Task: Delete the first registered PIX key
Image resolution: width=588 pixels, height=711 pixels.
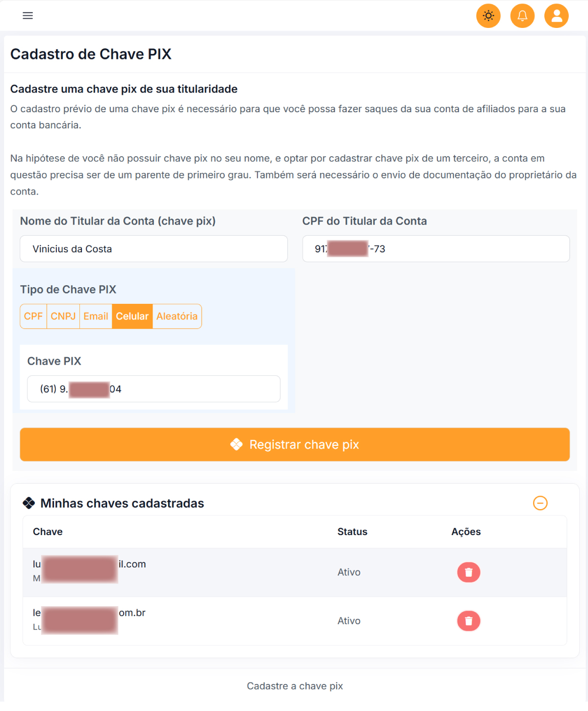Action: 468,572
